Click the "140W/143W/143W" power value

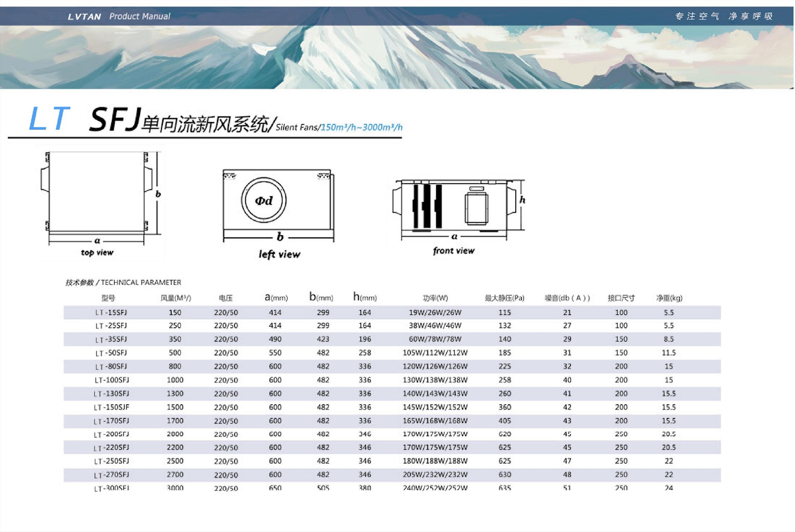point(435,394)
